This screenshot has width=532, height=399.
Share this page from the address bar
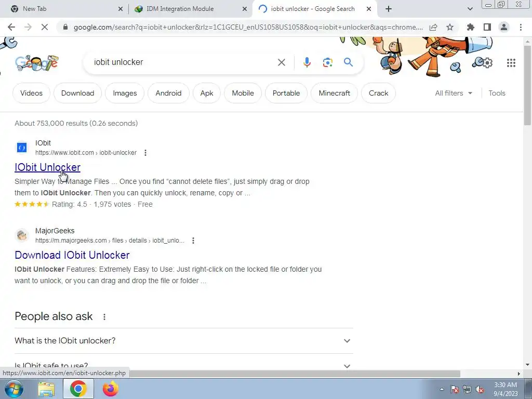pos(433,27)
